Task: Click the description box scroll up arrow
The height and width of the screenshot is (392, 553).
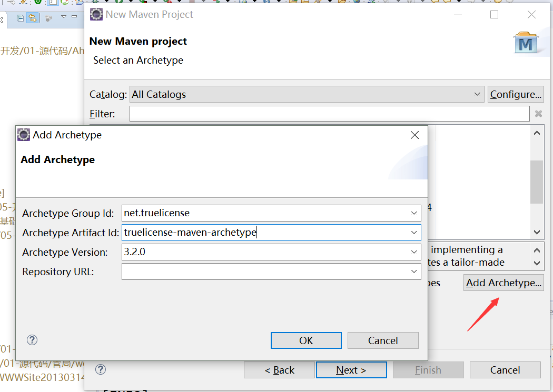Action: [x=537, y=250]
